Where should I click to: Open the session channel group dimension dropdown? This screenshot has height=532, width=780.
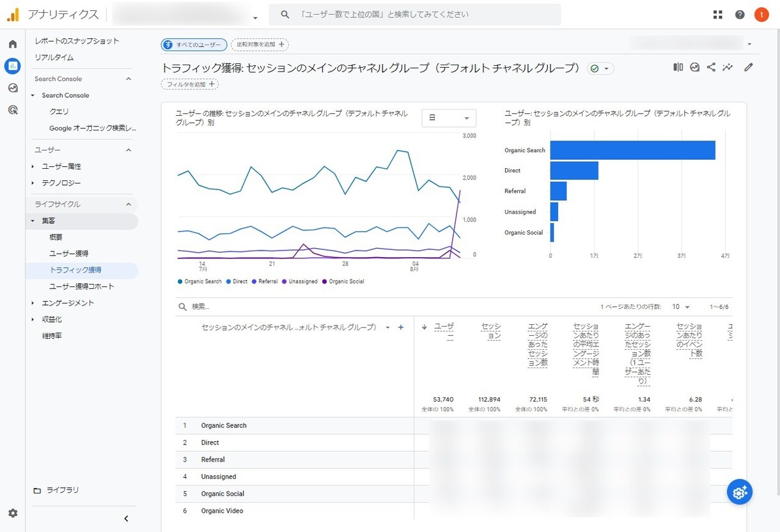387,327
